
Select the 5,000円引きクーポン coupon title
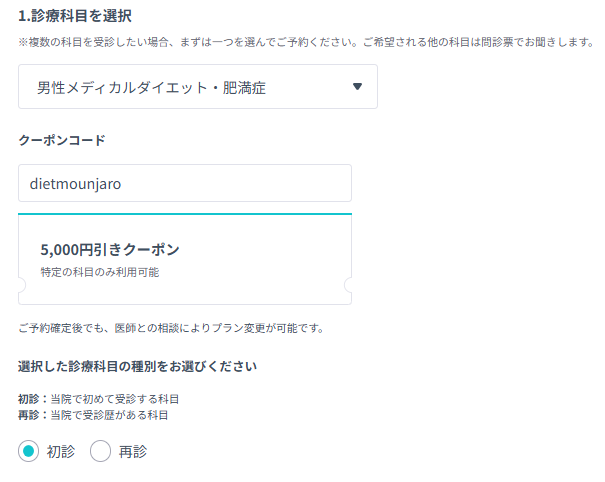(110, 250)
